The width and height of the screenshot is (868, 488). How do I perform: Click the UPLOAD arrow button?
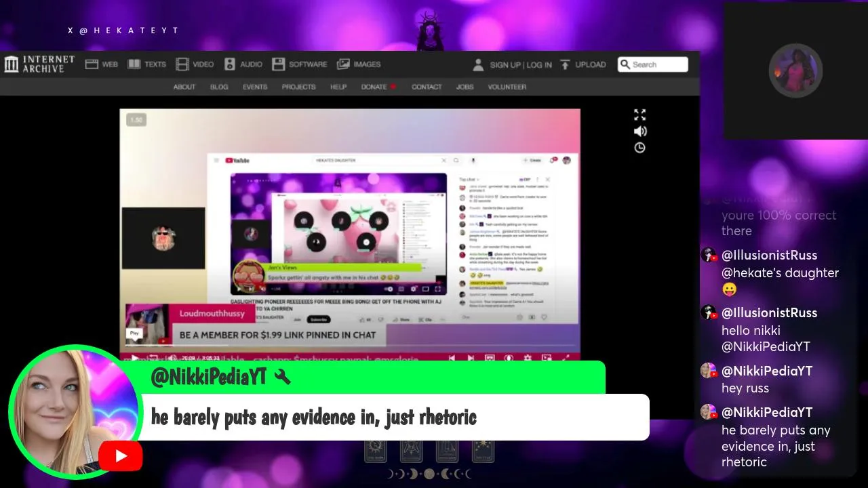tap(582, 65)
